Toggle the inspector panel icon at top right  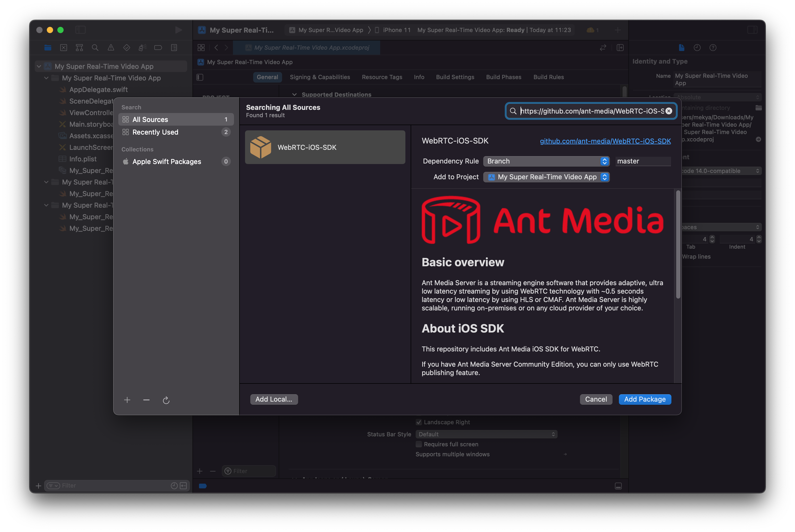[752, 30]
